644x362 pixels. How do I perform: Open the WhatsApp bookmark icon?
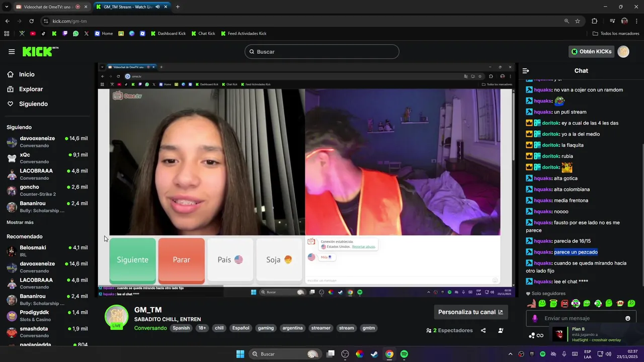pos(75,34)
